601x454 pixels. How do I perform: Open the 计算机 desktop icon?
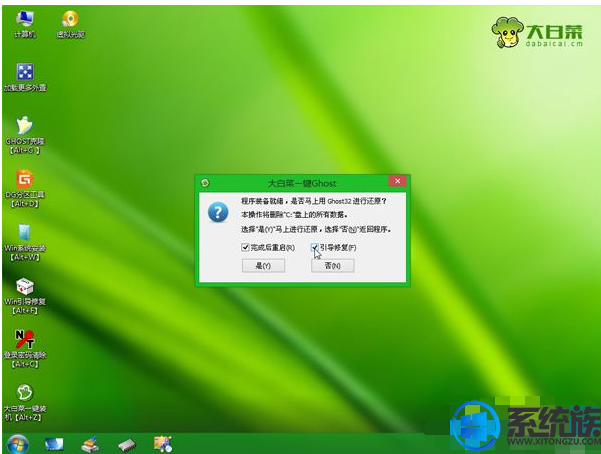pyautogui.click(x=25, y=24)
